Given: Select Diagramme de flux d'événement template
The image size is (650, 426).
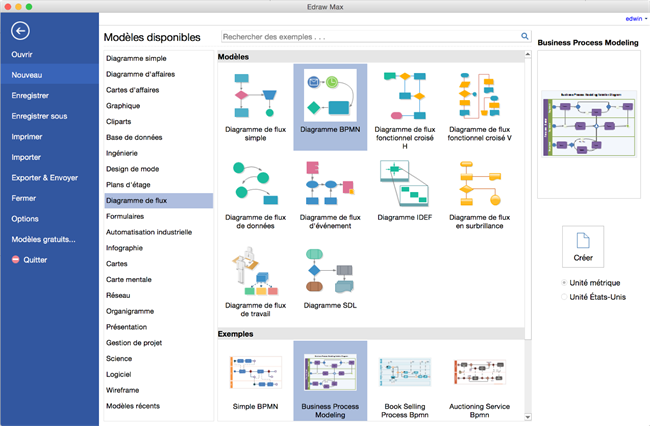Looking at the screenshot, I should [x=330, y=195].
